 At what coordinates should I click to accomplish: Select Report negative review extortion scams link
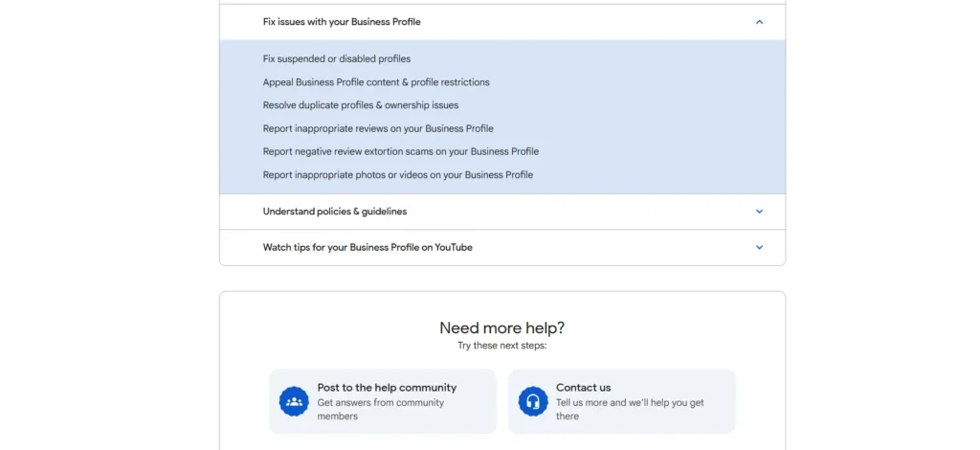point(400,151)
